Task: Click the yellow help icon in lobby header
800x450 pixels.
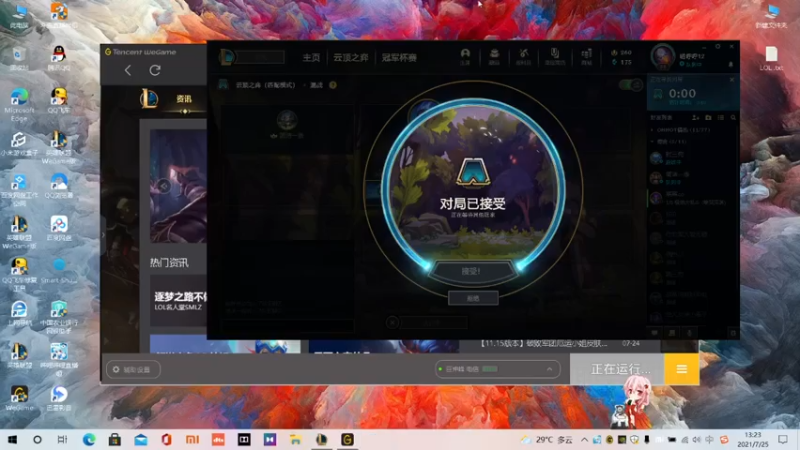Action: click(x=333, y=85)
